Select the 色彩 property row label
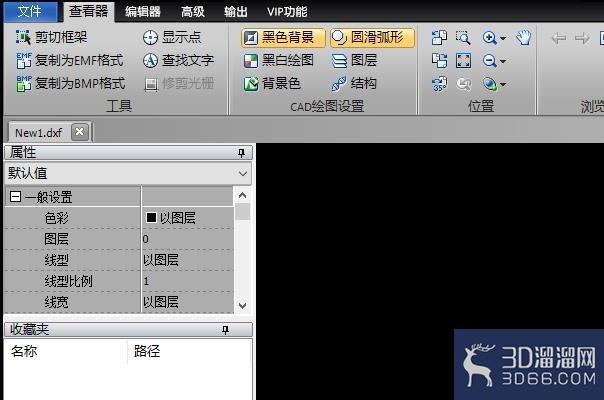This screenshot has width=604, height=400. [x=56, y=218]
